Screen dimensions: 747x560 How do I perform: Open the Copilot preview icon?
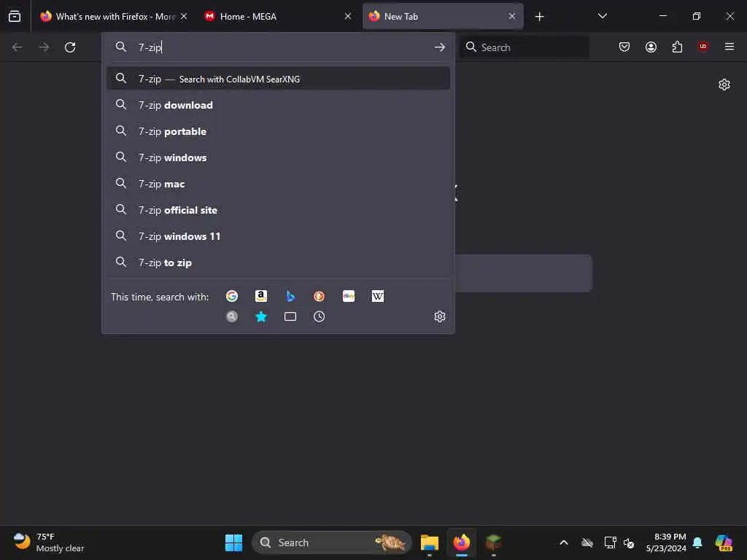click(x=724, y=542)
